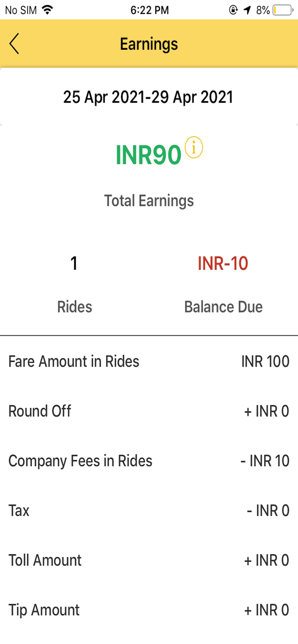Expand the Fare Amount in Rides row
The height and width of the screenshot is (644, 298).
coord(149,361)
